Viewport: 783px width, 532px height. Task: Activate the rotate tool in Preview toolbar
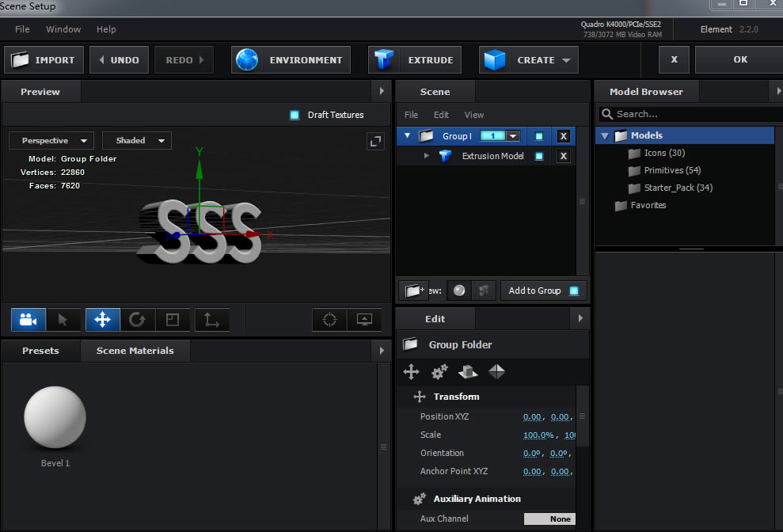coord(137,320)
